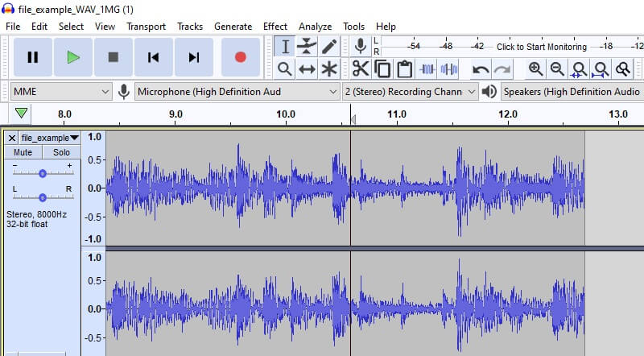Image resolution: width=644 pixels, height=356 pixels.
Task: Undo the last action
Action: 481,69
